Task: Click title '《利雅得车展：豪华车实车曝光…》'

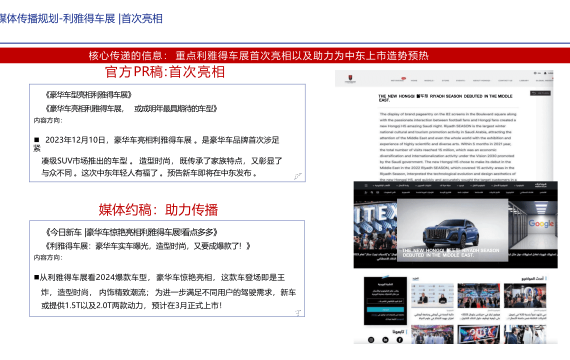Action: [148, 246]
